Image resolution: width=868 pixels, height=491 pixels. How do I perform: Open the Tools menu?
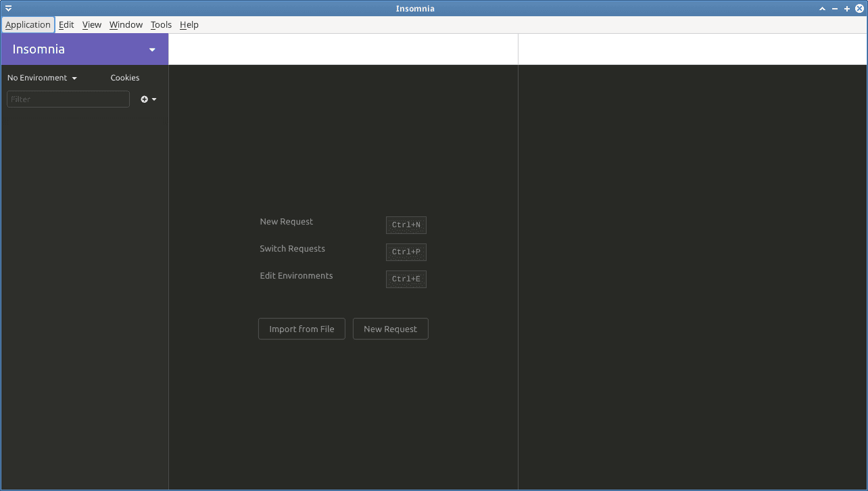pyautogui.click(x=161, y=24)
